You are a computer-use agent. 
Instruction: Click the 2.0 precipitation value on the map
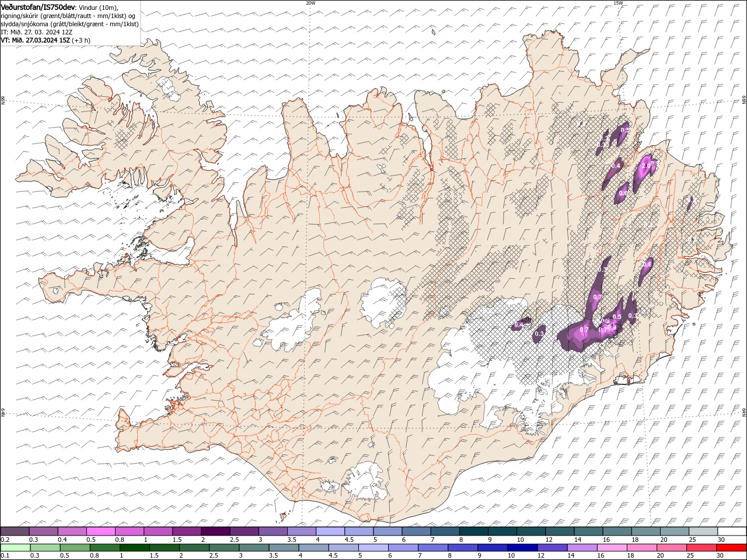645,166
